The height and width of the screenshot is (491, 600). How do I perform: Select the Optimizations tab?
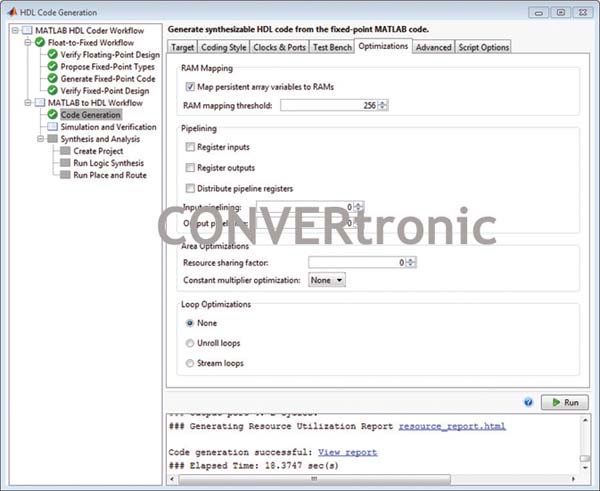(383, 46)
